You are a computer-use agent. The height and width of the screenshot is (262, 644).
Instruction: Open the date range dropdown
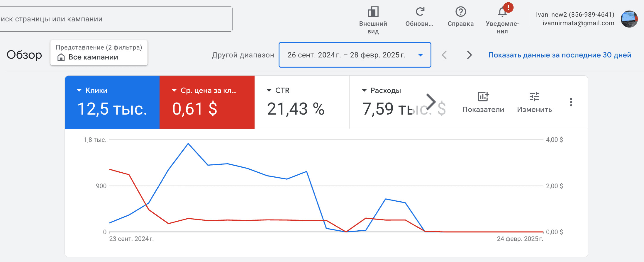point(355,55)
